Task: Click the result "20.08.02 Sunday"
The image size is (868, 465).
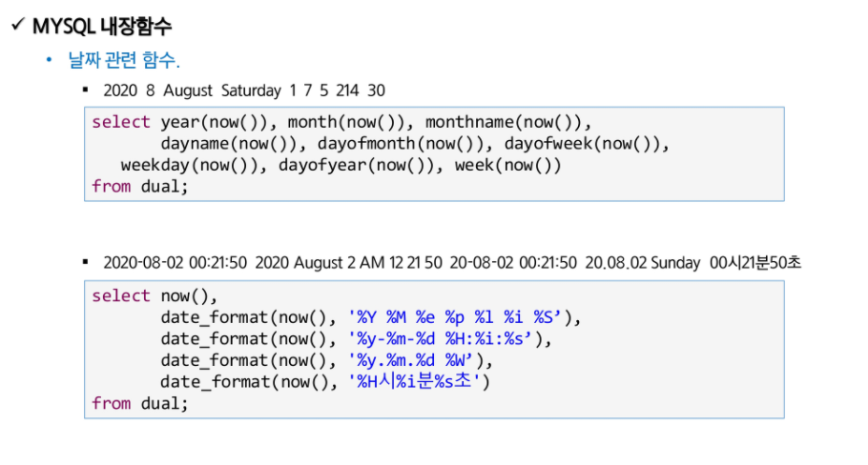Action: click(x=643, y=263)
